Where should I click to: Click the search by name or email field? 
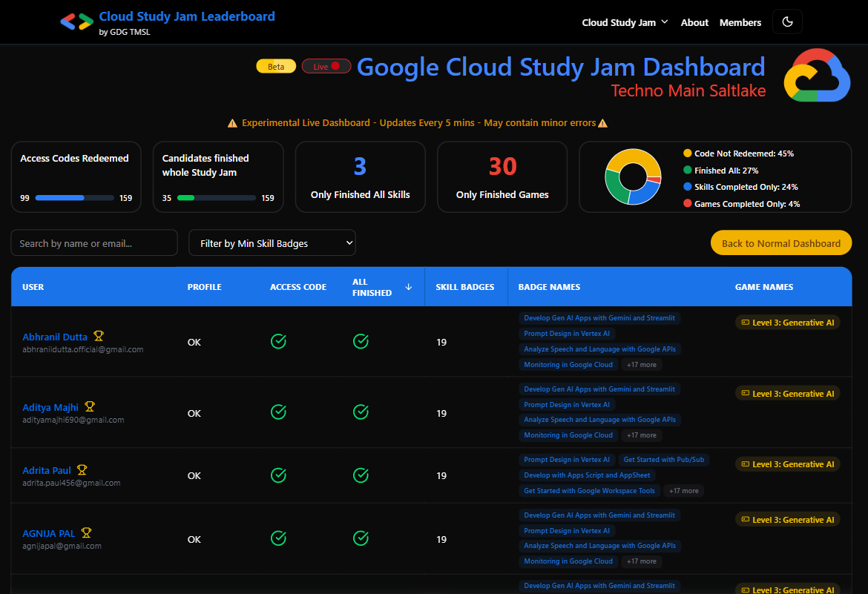coord(94,243)
